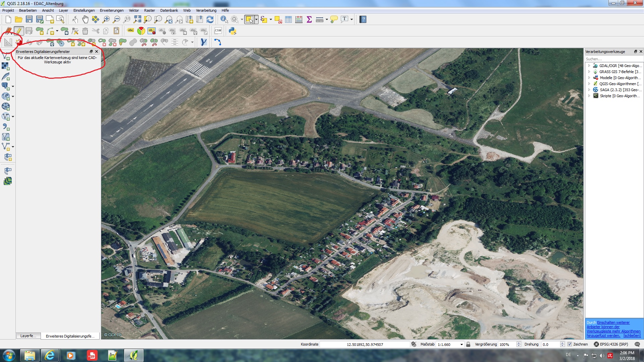Click the diagram pie chart icon
Image resolution: width=644 pixels, height=362 pixels.
tap(141, 31)
